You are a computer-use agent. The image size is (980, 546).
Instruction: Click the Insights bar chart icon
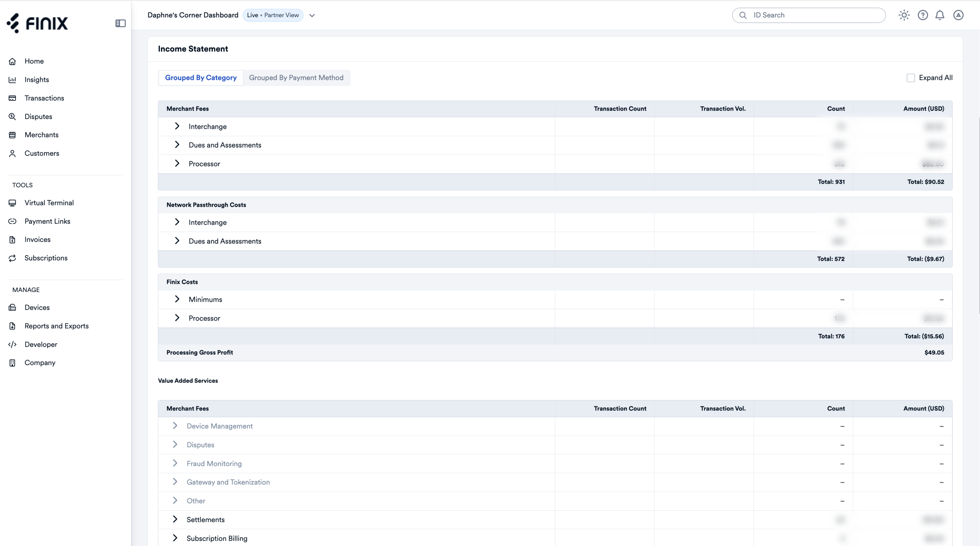point(12,80)
